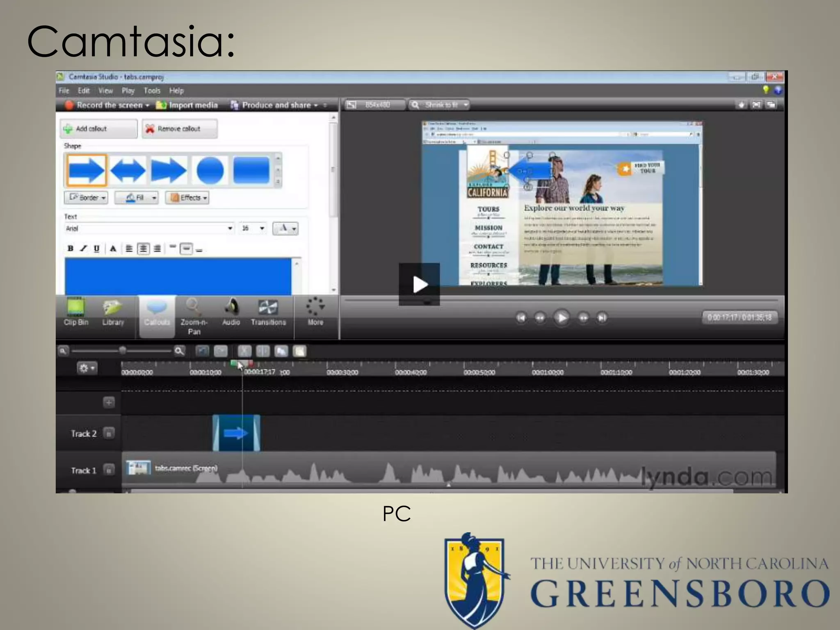Open the View menu
The image size is (840, 630).
[105, 91]
